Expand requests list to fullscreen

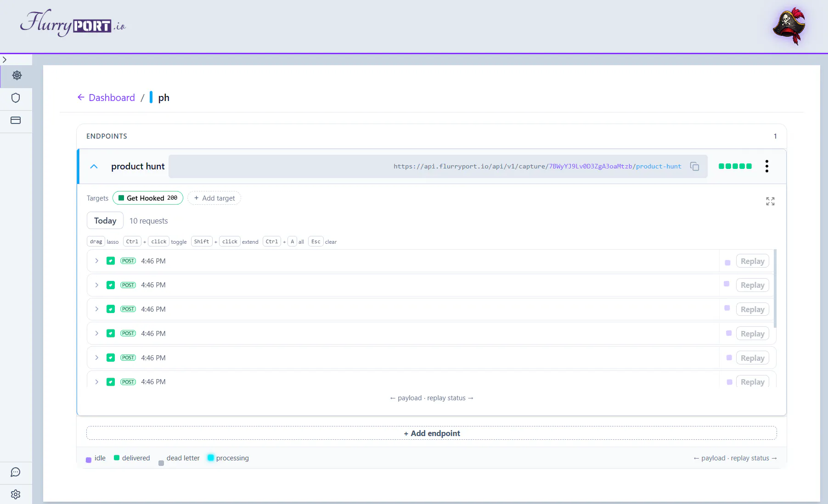point(770,201)
